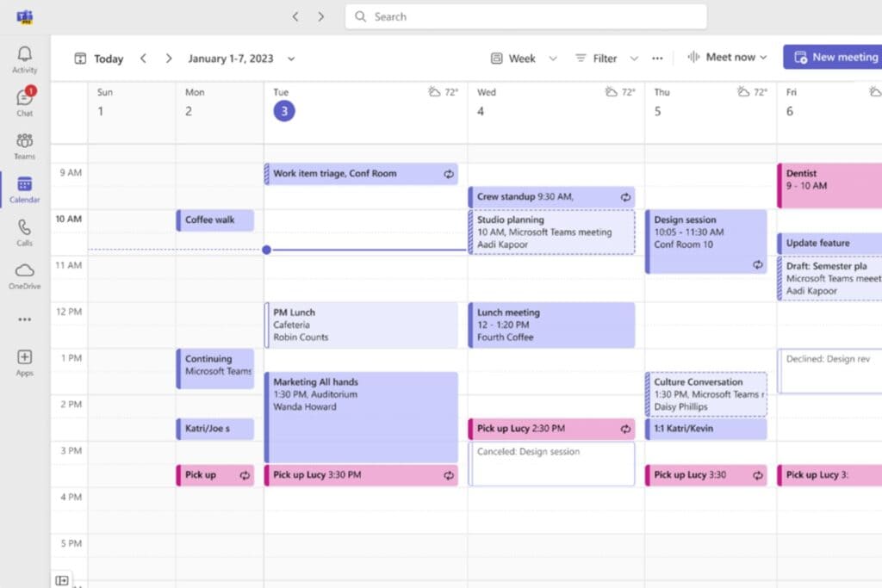Open the Filter menu
Image resolution: width=882 pixels, height=588 pixels.
[x=603, y=58]
